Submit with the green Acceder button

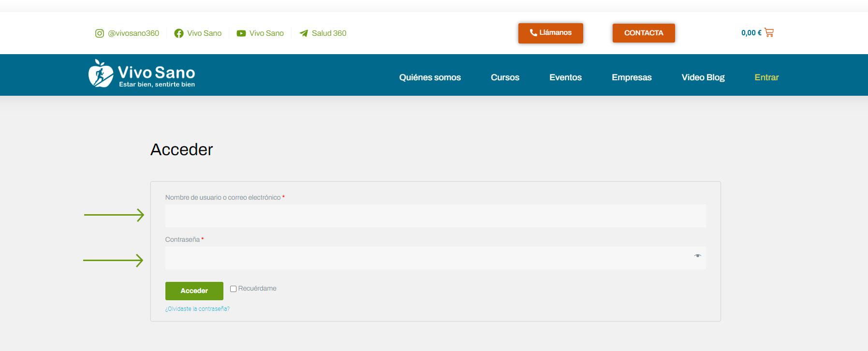[x=194, y=291]
